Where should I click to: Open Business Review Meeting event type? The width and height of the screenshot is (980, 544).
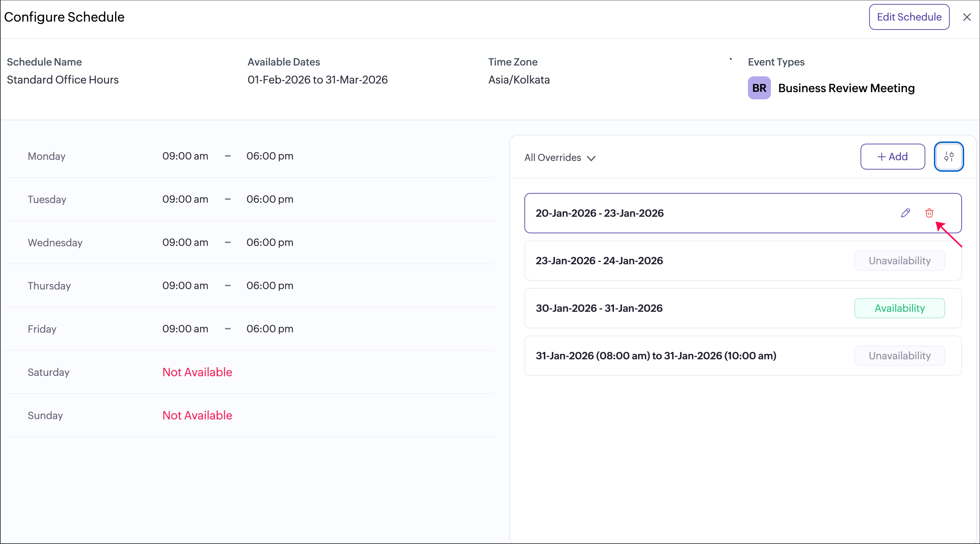pyautogui.click(x=846, y=88)
